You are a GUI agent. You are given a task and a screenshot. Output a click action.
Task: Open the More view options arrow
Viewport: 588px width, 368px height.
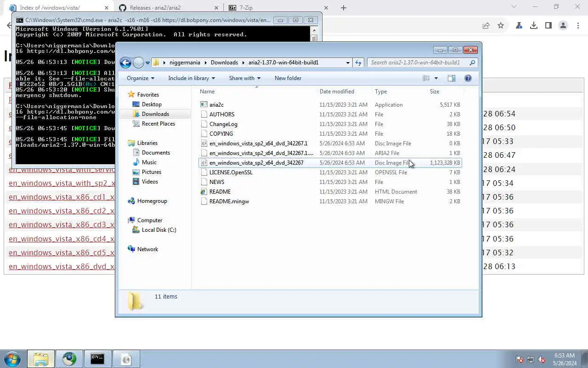click(436, 78)
